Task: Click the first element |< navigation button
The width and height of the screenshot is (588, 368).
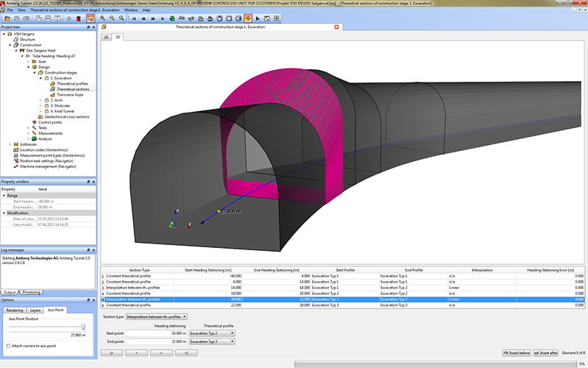Action: click(112, 353)
